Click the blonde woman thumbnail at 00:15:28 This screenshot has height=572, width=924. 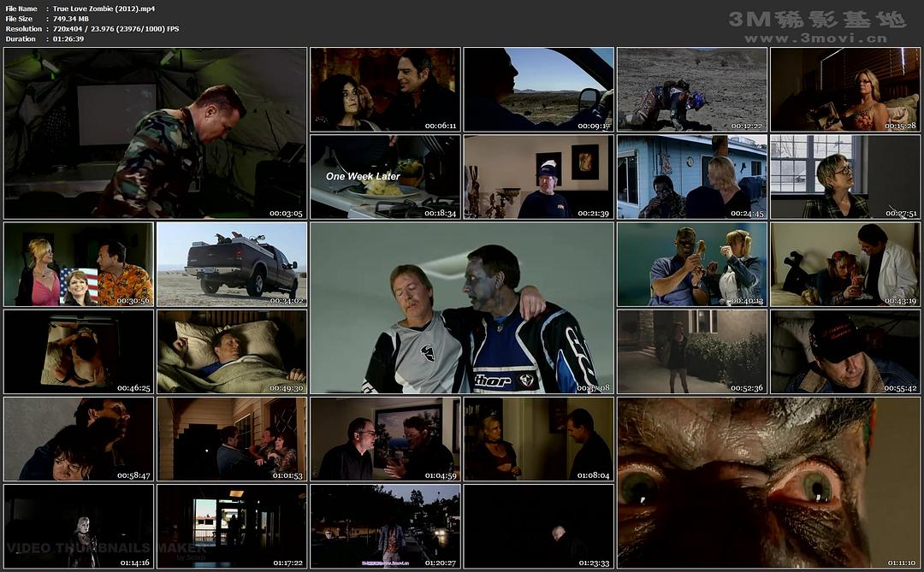(844, 89)
